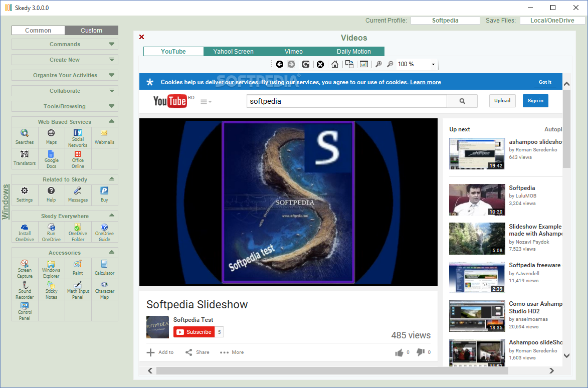588x388 pixels.
Task: Open the YouTube guide menu dropdown
Action: click(206, 102)
